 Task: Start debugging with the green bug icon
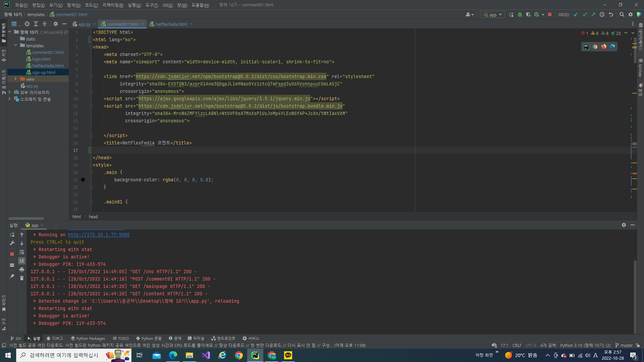tap(520, 15)
